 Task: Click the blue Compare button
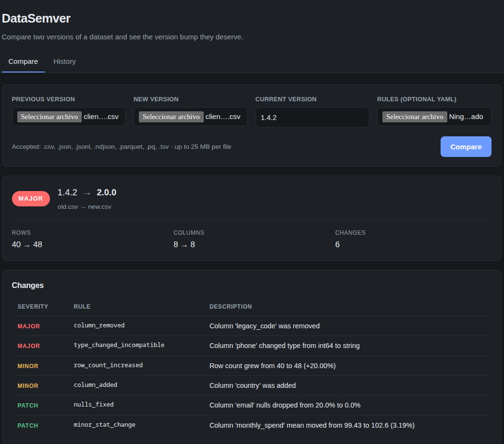[x=466, y=147]
